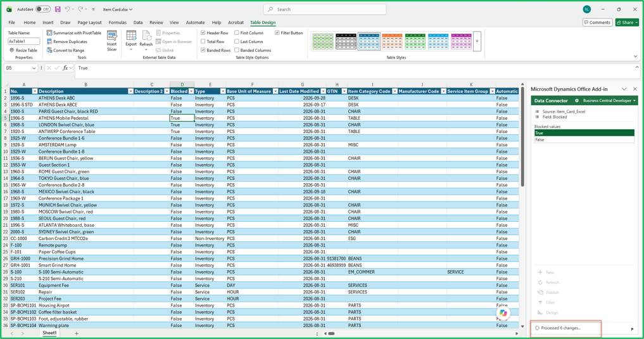Select False in Blocked values list

coord(584,139)
